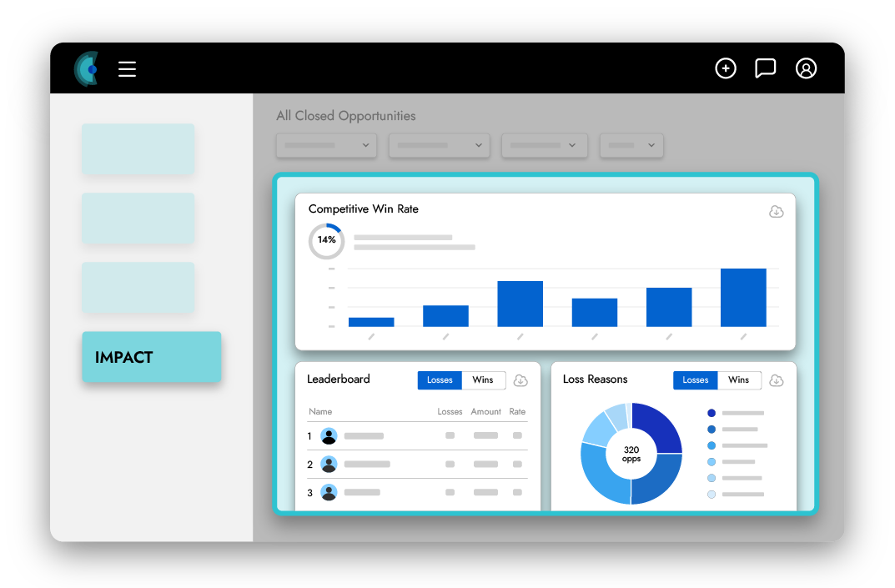Viewport: 895px width, 588px height.
Task: Expand the second filter dropdown
Action: pyautogui.click(x=439, y=145)
